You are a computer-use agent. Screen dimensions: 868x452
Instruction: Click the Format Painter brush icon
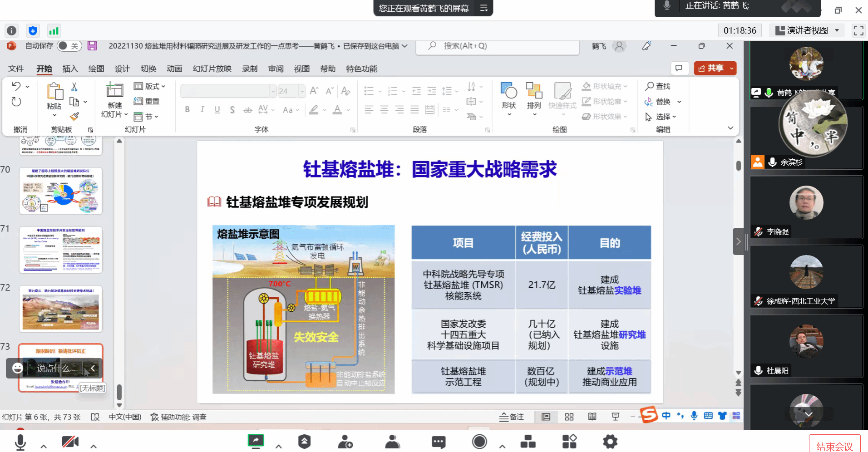74,117
